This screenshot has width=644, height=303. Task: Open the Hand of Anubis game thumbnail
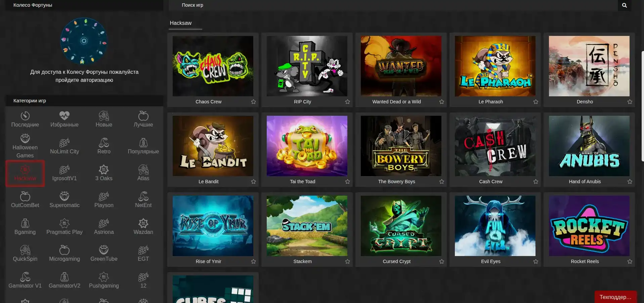(x=589, y=146)
